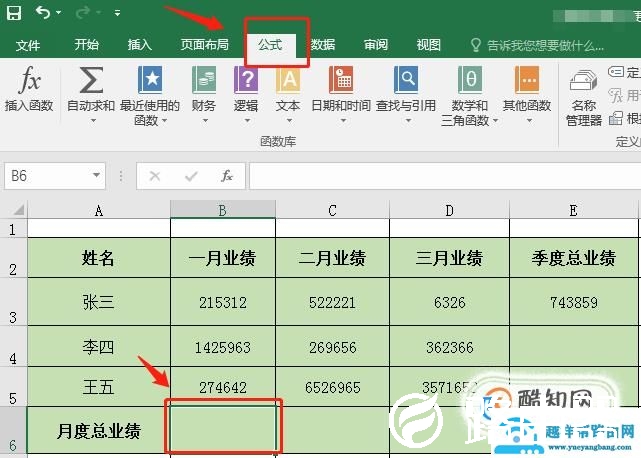The height and width of the screenshot is (458, 641).
Task: Click cell containing 743859
Action: [574, 302]
